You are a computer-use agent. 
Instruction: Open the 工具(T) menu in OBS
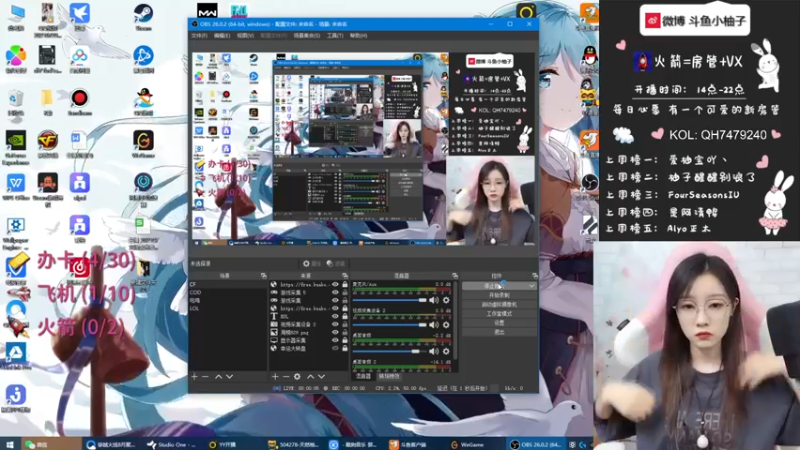pos(335,36)
